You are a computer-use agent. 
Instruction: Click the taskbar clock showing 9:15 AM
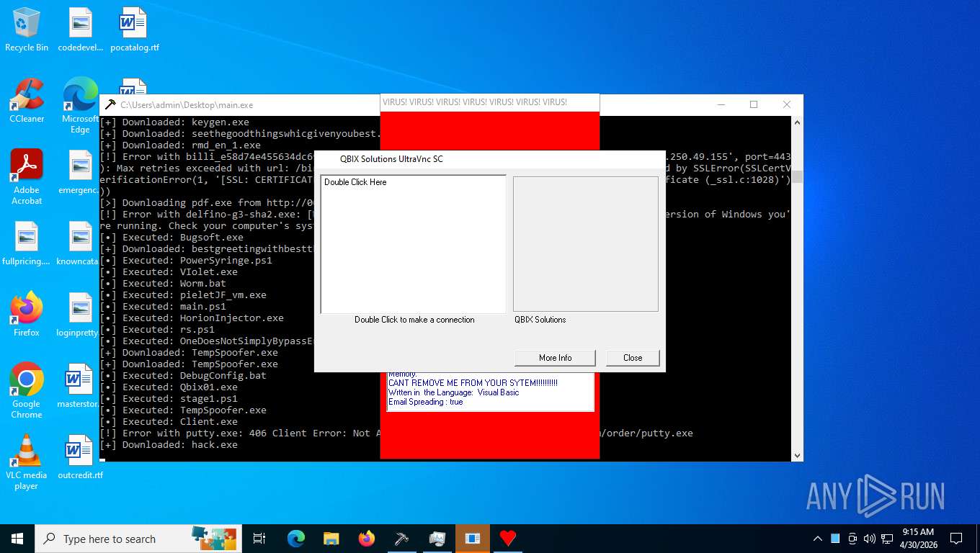[x=918, y=539]
